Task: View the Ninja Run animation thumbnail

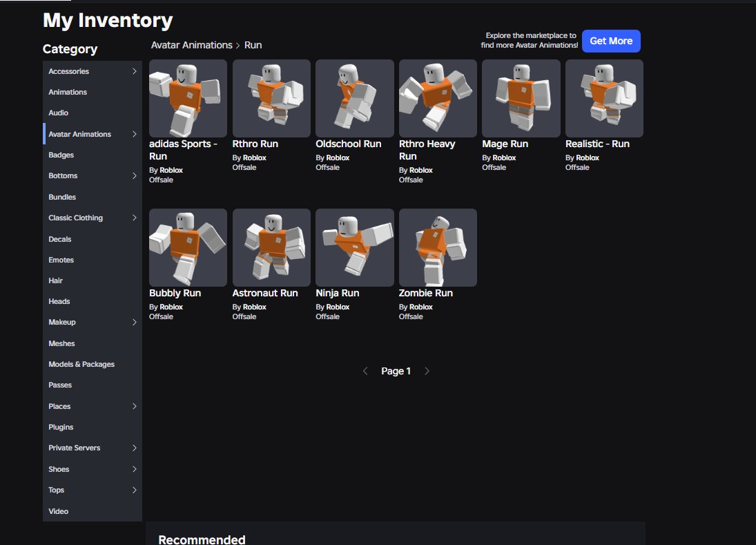Action: [x=355, y=247]
